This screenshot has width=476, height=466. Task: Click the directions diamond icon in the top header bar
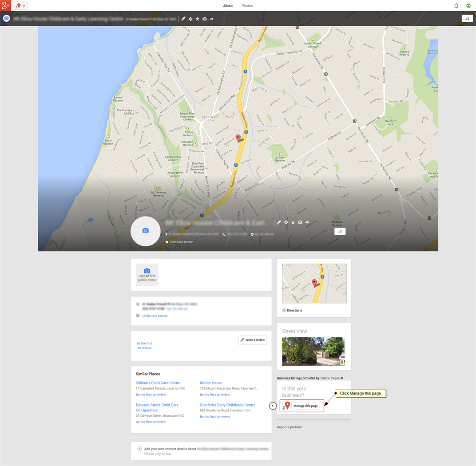click(x=190, y=19)
